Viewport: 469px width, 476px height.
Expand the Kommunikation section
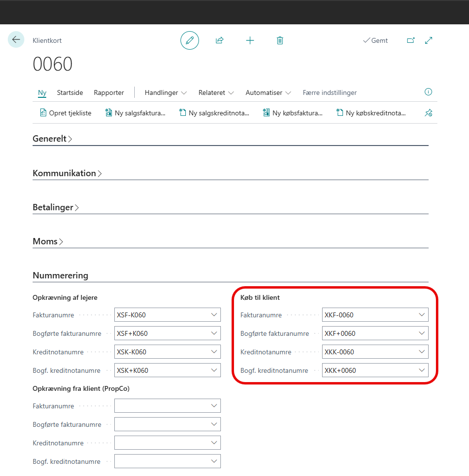tap(67, 173)
